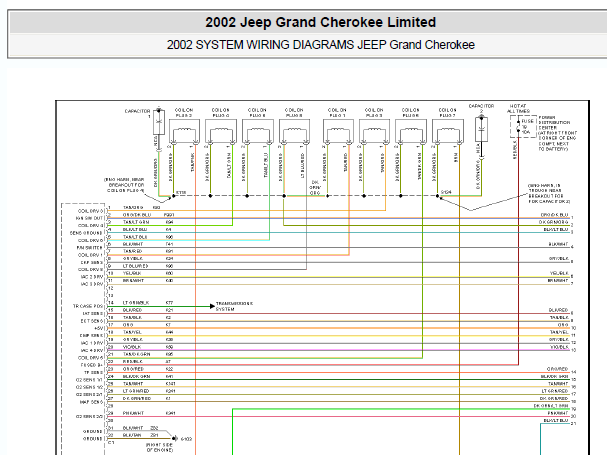This screenshot has height=455, width=607.
Task: Click the '(RIGHT SIDE OF ENGINE)' ground note
Action: [x=159, y=448]
